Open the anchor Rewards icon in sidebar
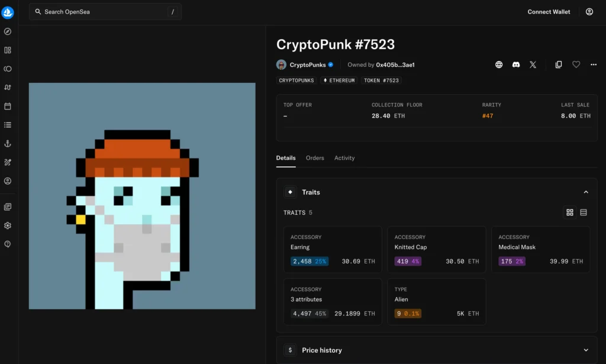The width and height of the screenshot is (606, 364). pyautogui.click(x=7, y=143)
